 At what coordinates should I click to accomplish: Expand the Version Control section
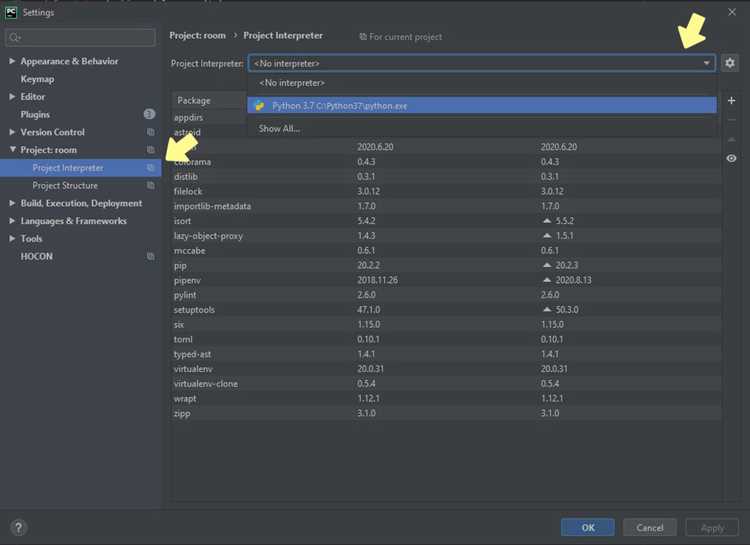pyautogui.click(x=12, y=132)
